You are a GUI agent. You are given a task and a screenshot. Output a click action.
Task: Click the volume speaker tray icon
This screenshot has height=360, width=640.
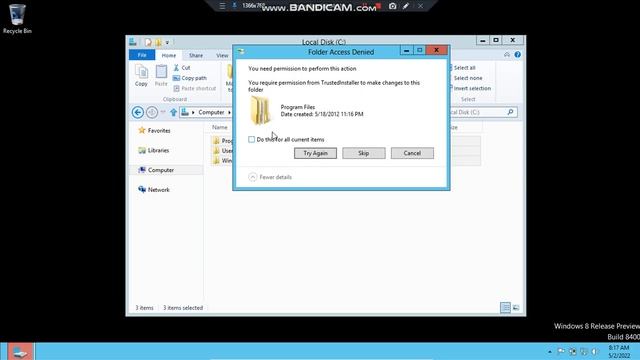pyautogui.click(x=595, y=351)
